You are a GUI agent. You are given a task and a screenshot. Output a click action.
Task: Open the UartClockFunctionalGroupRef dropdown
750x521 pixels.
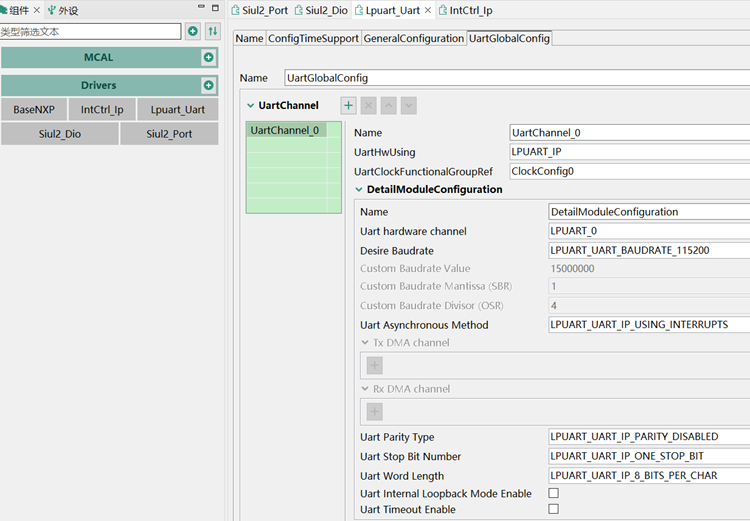(x=629, y=171)
